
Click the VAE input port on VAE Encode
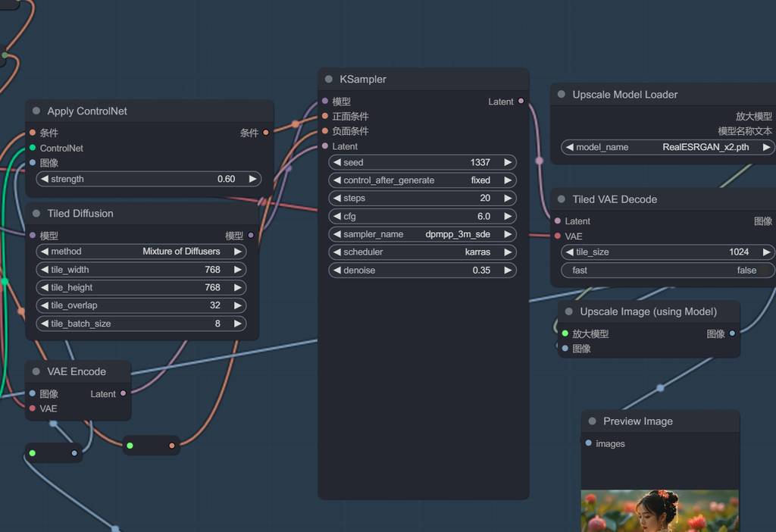[32, 408]
